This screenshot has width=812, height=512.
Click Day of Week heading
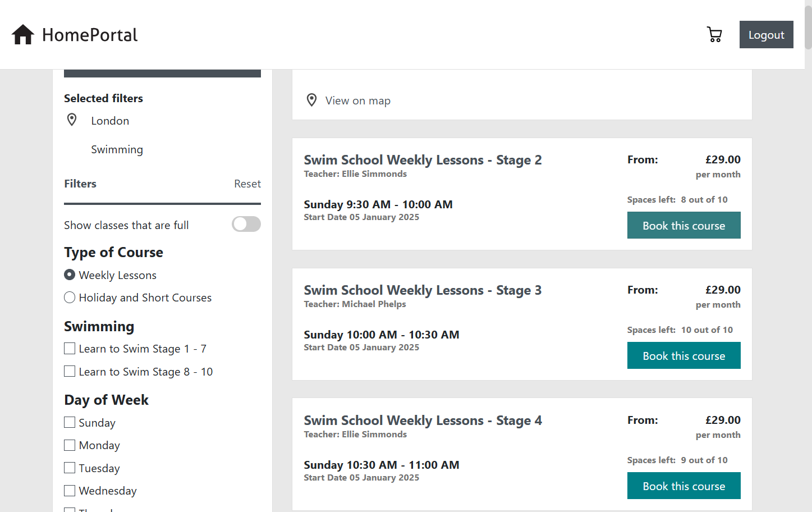coord(106,400)
